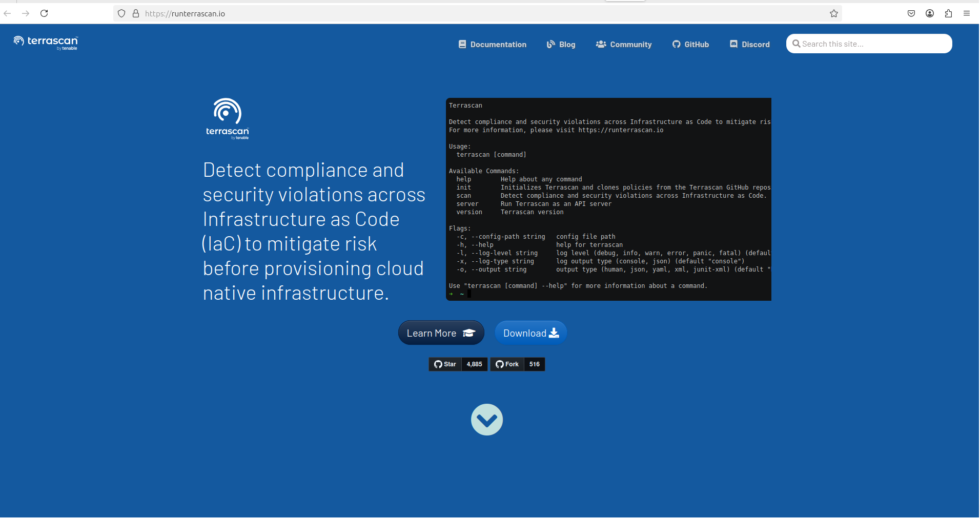
Task: Open the tracking protection shield icon
Action: (x=121, y=13)
